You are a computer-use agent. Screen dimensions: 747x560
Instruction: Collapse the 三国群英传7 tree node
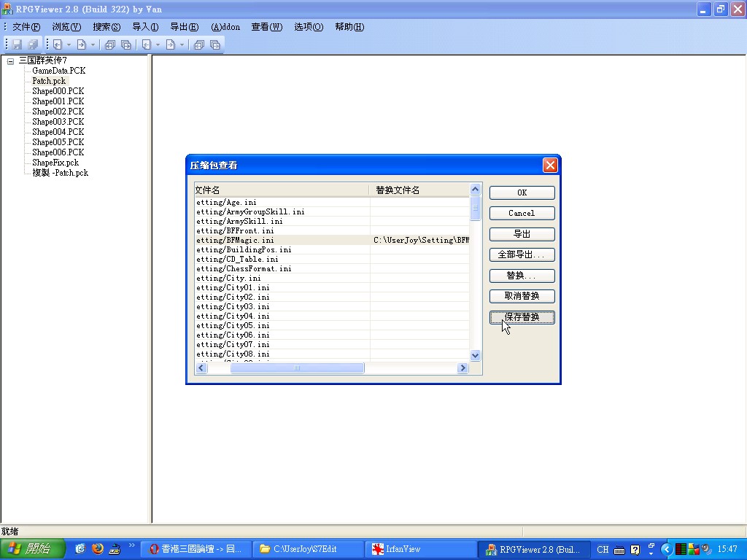tap(11, 61)
